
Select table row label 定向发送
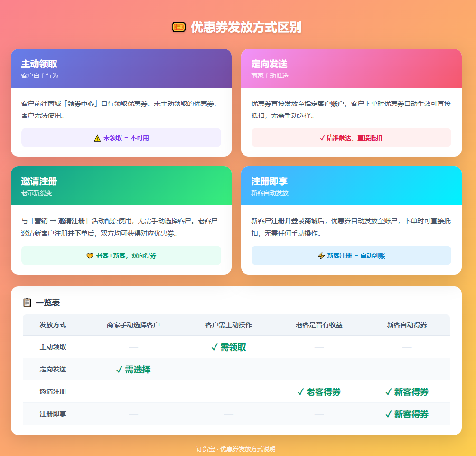point(53,370)
